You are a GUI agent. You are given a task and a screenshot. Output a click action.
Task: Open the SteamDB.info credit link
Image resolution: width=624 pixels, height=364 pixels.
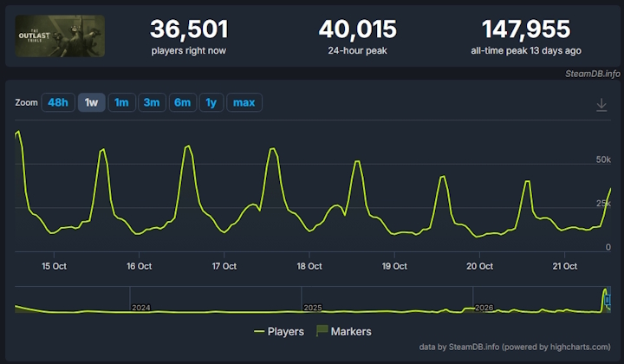coord(593,74)
